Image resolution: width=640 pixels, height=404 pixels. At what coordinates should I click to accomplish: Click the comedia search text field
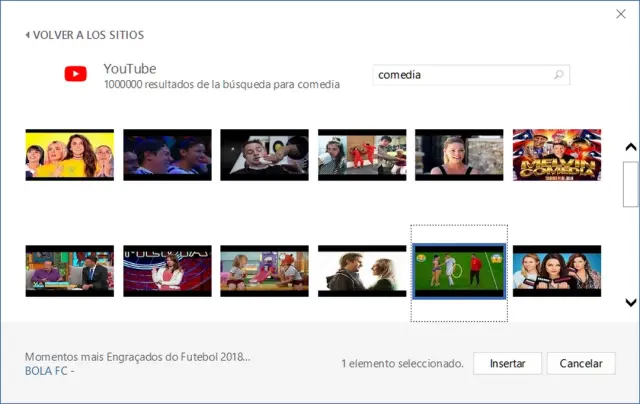[460, 75]
